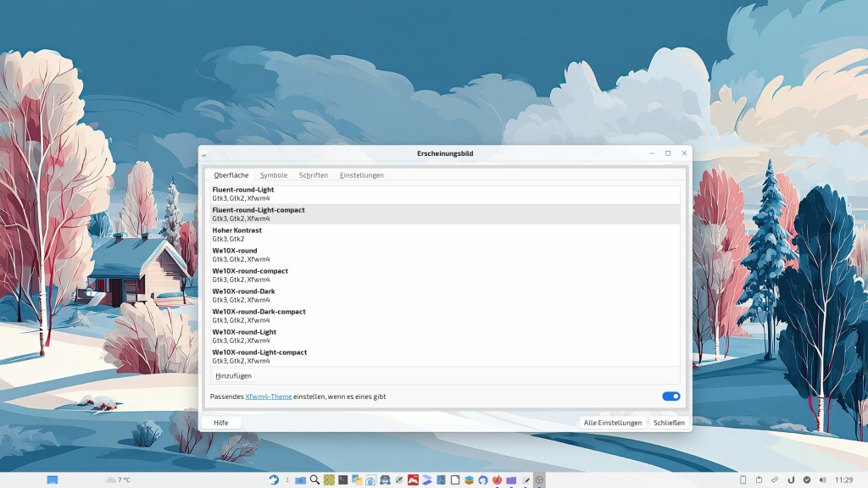Click the phone icon in system tray
This screenshot has width=868, height=488.
743,480
